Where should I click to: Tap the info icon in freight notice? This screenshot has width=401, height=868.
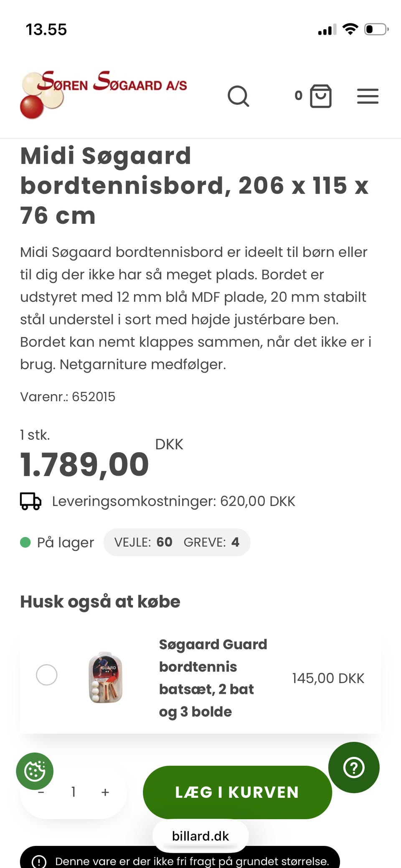coord(39,861)
